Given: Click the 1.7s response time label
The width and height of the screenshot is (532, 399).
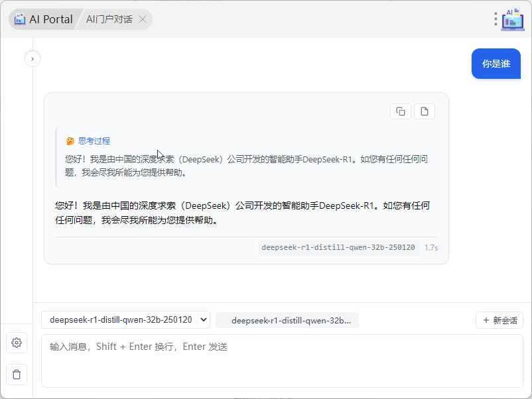Looking at the screenshot, I should (x=431, y=248).
